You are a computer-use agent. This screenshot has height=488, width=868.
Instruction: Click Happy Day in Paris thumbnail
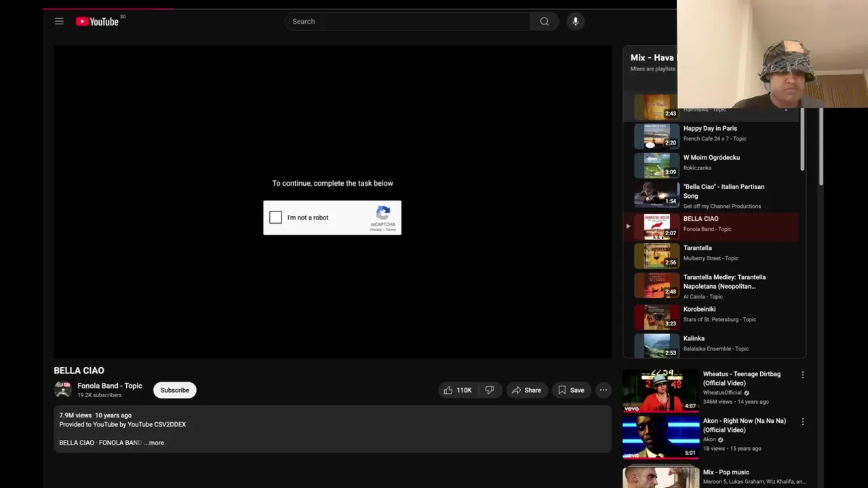point(656,136)
